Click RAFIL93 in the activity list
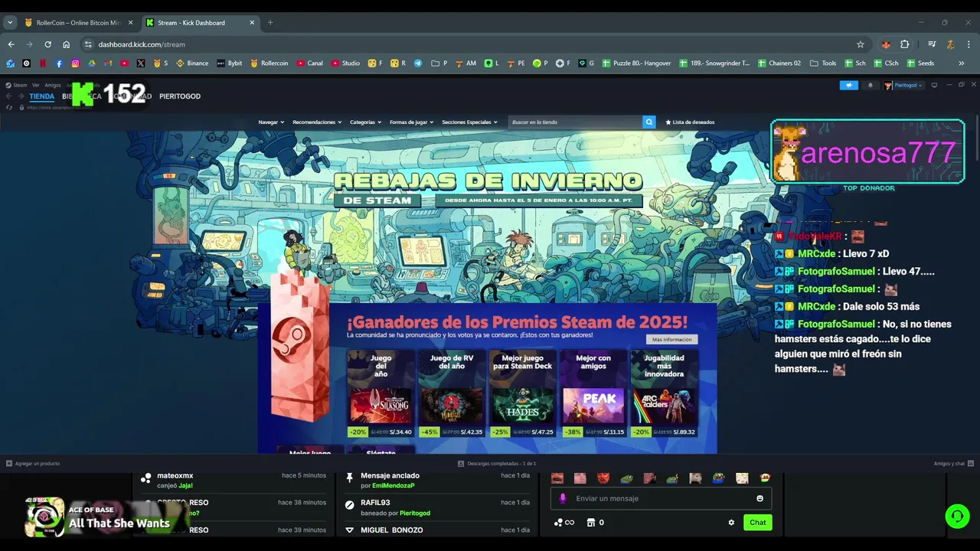 click(x=375, y=503)
